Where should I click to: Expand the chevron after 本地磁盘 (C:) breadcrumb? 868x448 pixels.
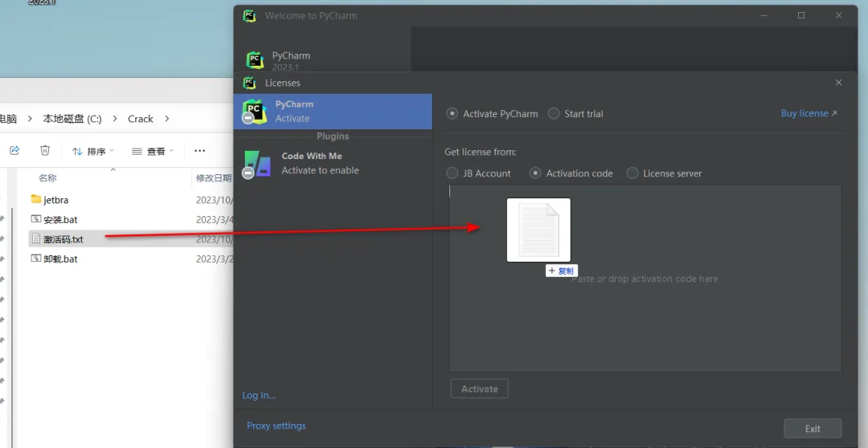pyautogui.click(x=115, y=118)
